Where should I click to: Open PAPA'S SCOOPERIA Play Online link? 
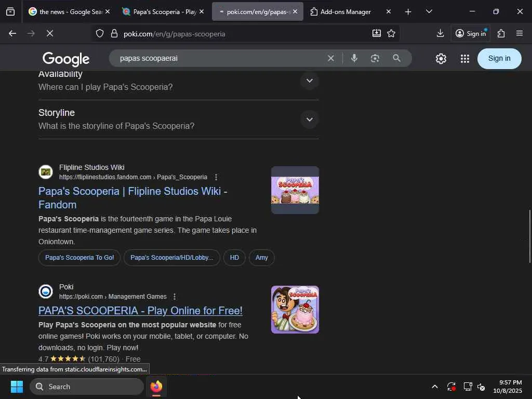tap(140, 311)
